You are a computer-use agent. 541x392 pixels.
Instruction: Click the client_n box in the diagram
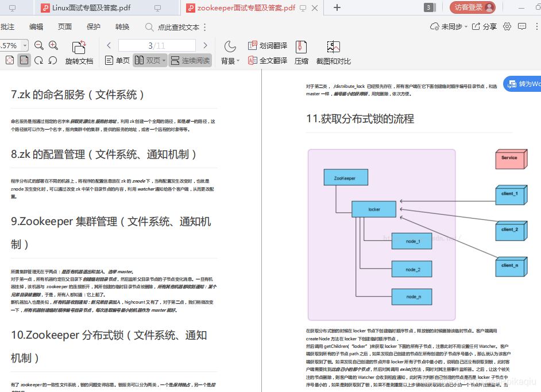pos(511,266)
